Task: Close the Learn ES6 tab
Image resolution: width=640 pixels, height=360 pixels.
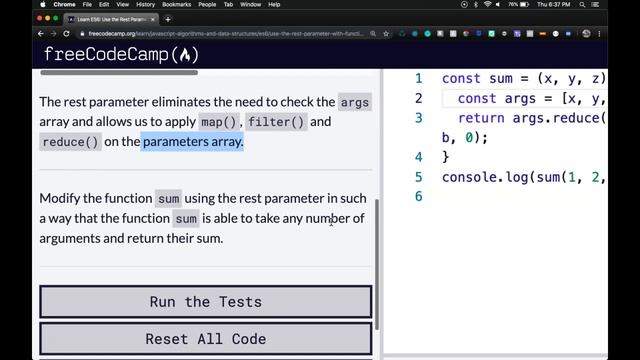Action: pyautogui.click(x=153, y=19)
